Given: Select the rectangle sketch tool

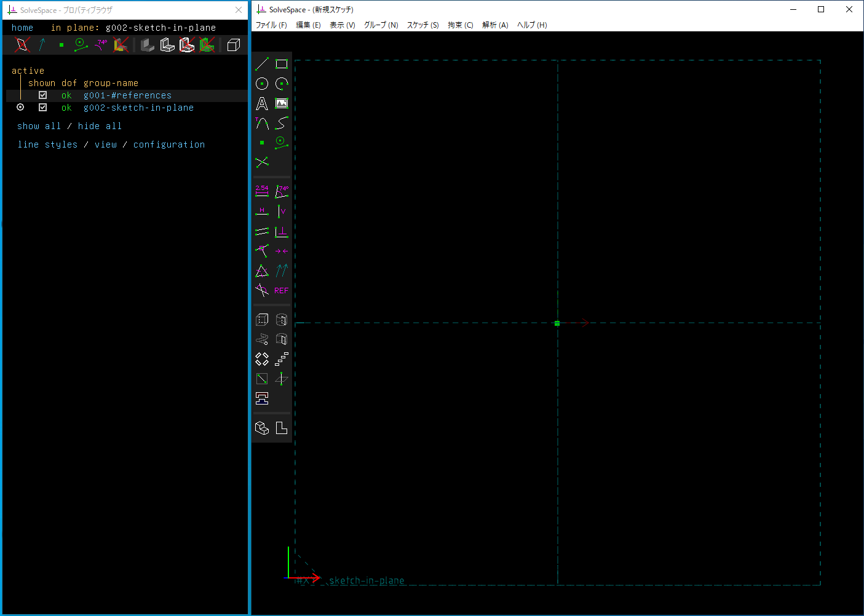Looking at the screenshot, I should 282,64.
